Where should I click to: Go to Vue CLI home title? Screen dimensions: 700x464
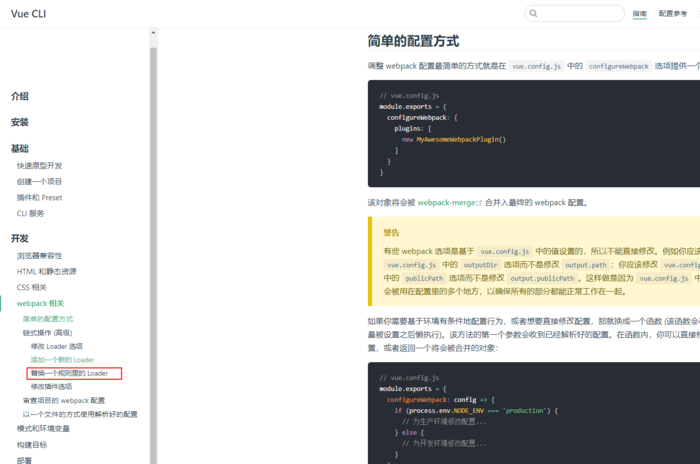[x=29, y=14]
